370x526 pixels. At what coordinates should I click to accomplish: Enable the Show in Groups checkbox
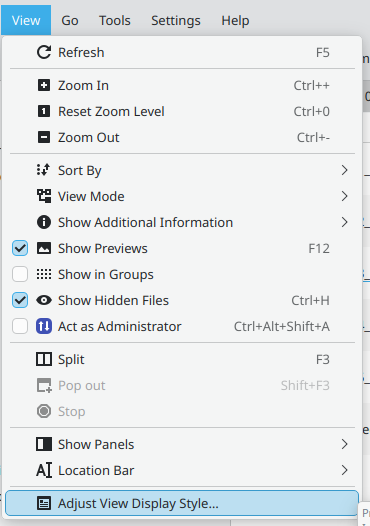pyautogui.click(x=20, y=274)
